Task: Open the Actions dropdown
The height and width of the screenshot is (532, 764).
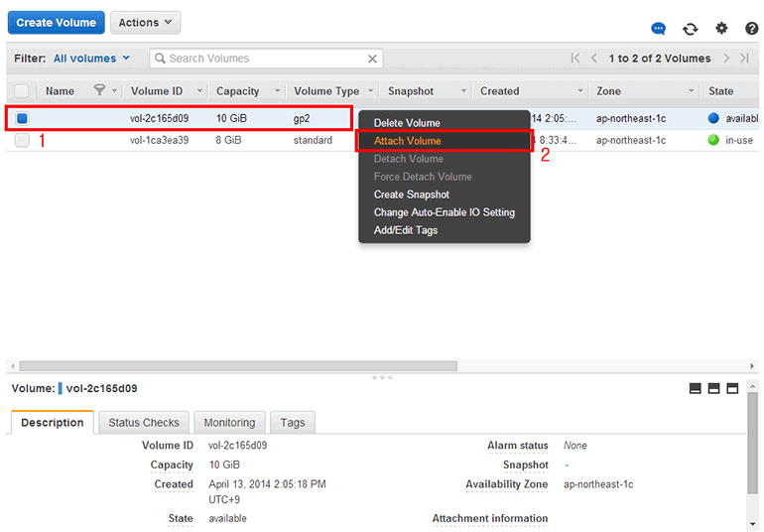Action: pyautogui.click(x=145, y=22)
